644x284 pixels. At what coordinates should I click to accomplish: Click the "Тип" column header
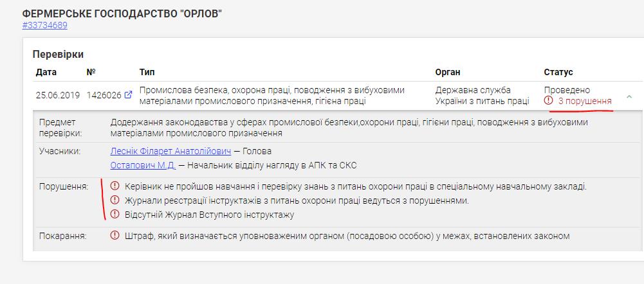click(x=147, y=72)
